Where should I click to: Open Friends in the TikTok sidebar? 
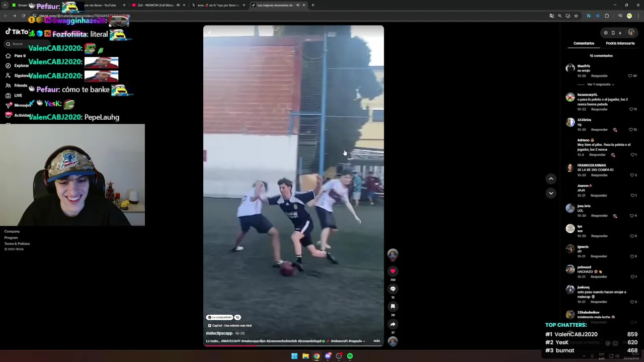pyautogui.click(x=16, y=85)
